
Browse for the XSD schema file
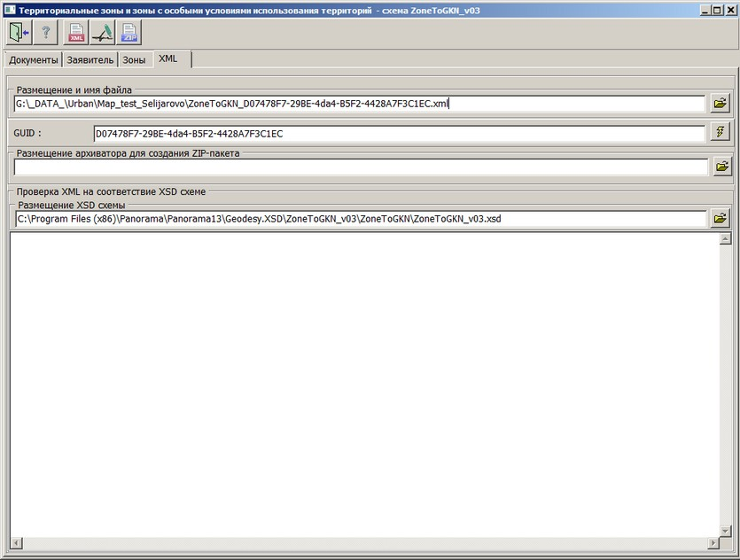721,218
